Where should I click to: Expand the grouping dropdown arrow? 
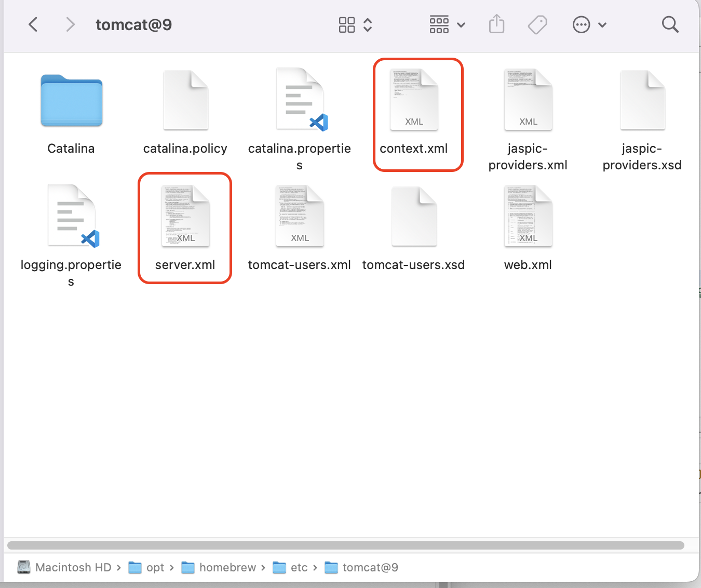click(x=461, y=25)
